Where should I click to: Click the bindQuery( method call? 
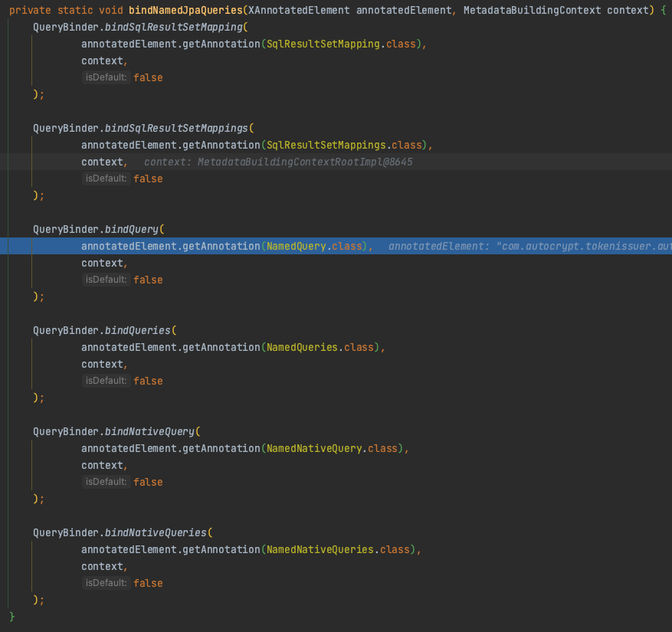(x=135, y=229)
